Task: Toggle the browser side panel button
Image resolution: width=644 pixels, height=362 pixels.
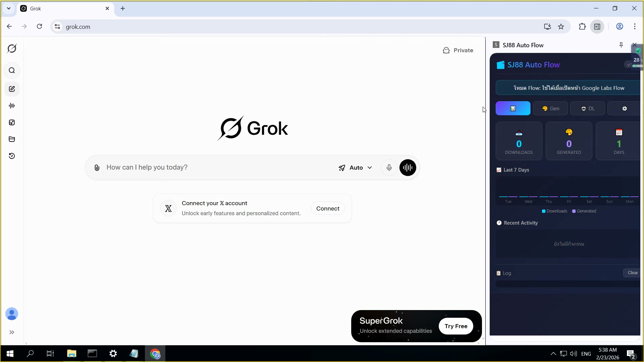Action: (597, 26)
